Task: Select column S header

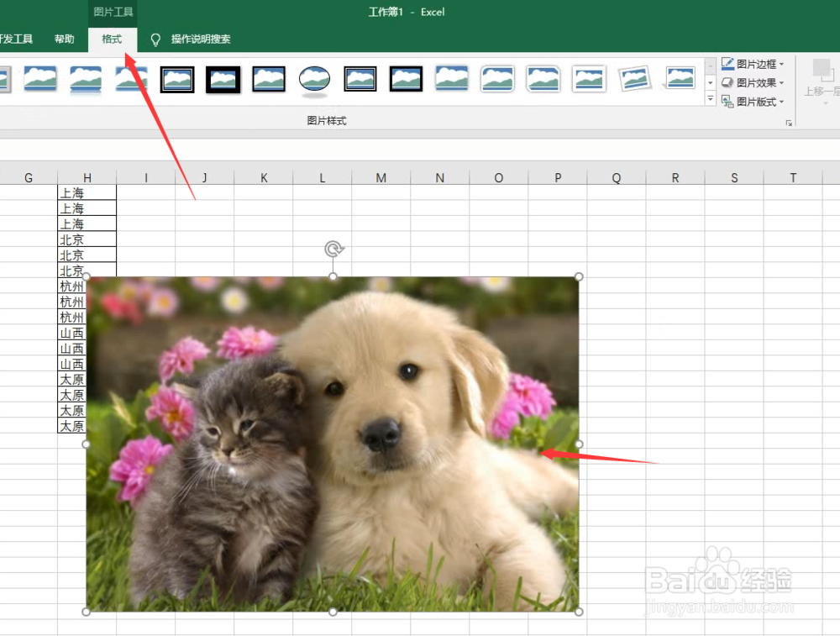Action: (734, 178)
